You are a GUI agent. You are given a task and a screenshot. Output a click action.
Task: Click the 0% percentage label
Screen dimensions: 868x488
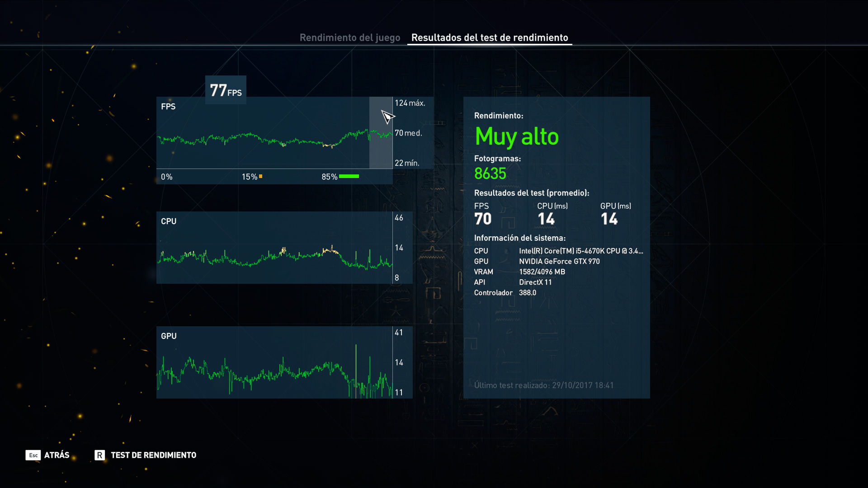tap(167, 177)
